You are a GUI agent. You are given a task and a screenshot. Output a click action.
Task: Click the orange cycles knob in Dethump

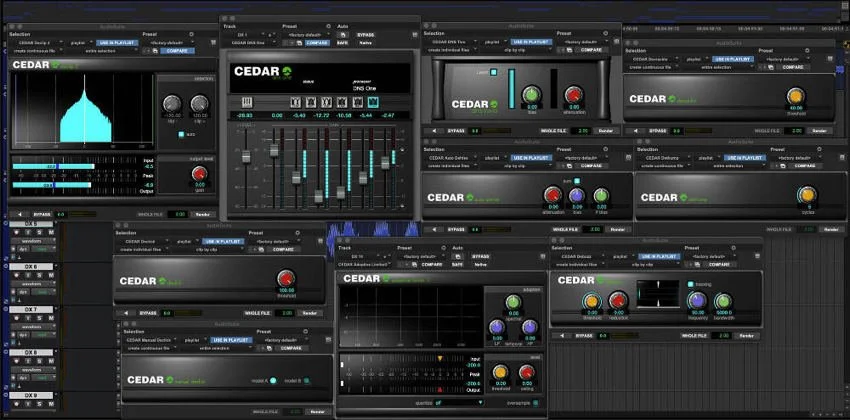[x=807, y=195]
